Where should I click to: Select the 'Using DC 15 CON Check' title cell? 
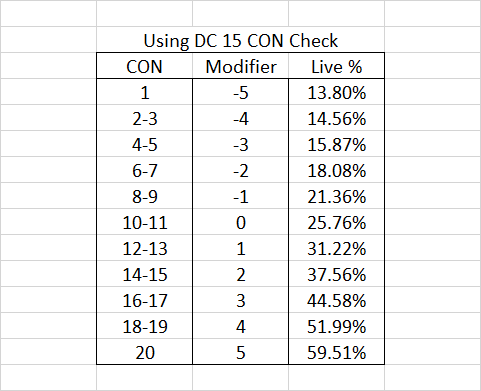click(x=240, y=40)
